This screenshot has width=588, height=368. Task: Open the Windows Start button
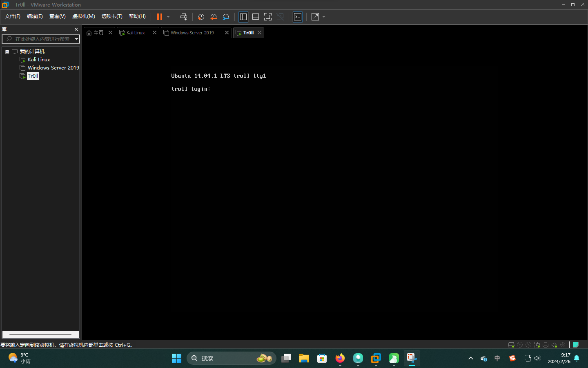click(x=176, y=358)
